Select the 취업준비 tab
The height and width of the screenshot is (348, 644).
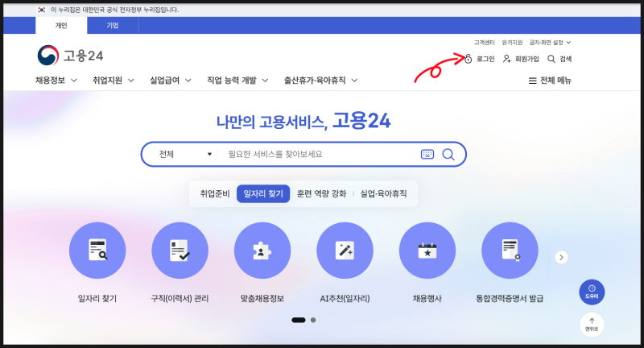215,193
